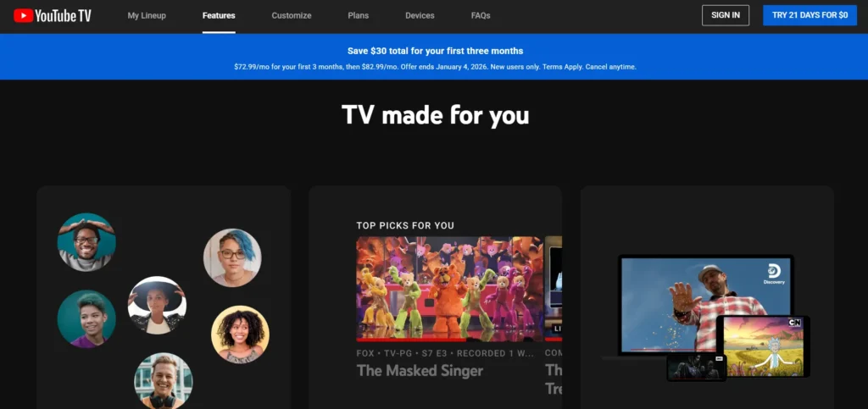Select the curly-haired woman on yellow avatar
The height and width of the screenshot is (409, 868).
tap(240, 334)
